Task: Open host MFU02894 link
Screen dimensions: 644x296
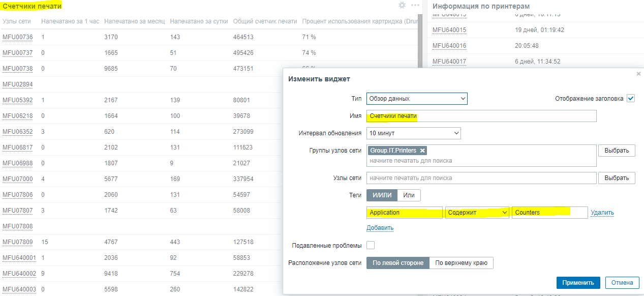Action: tap(18, 84)
